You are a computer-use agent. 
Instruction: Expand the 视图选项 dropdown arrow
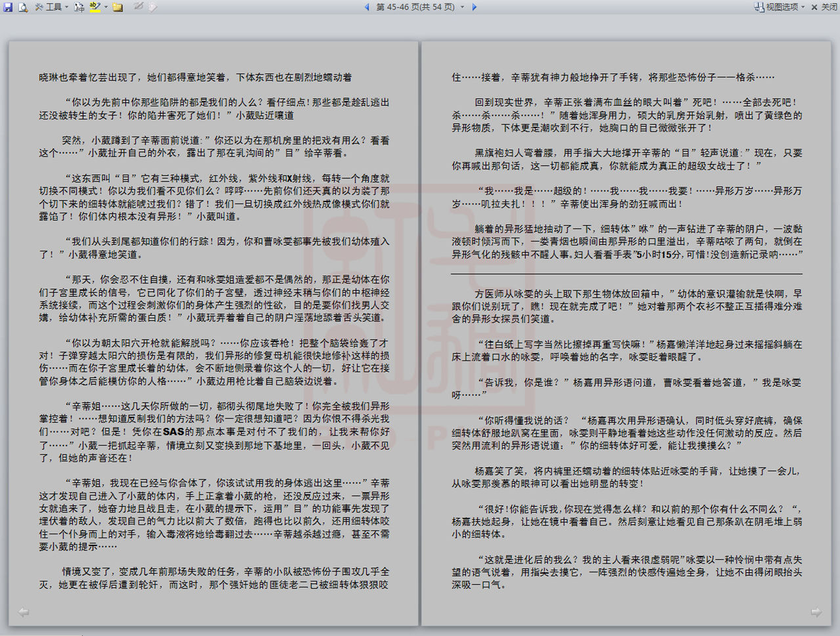tap(803, 7)
